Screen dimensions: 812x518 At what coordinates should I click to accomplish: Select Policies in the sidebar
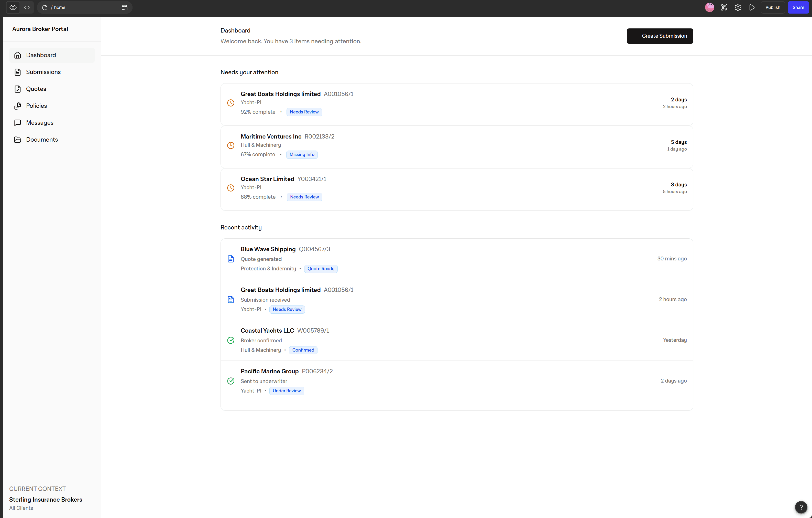click(36, 106)
